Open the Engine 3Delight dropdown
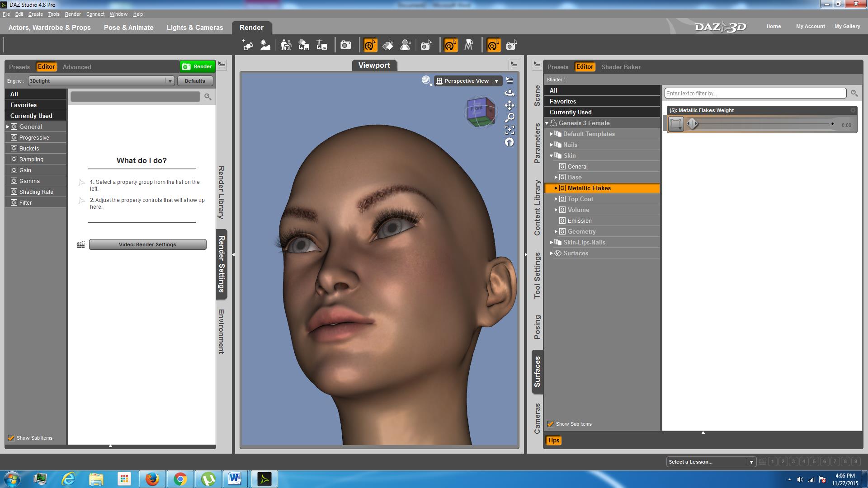 point(101,81)
